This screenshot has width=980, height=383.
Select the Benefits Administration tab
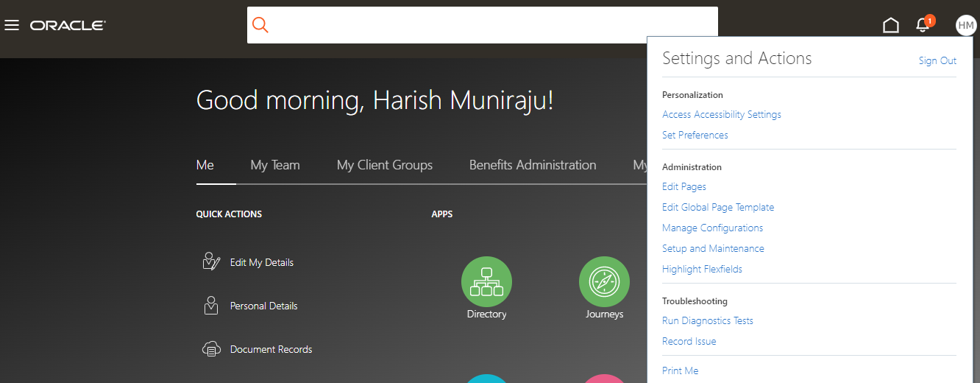click(533, 165)
